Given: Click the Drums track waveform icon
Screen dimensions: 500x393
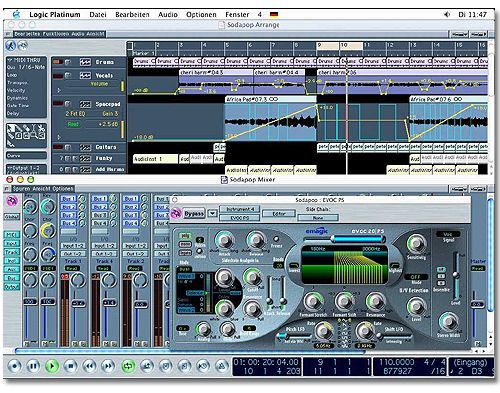Looking at the screenshot, I should pyautogui.click(x=85, y=62).
